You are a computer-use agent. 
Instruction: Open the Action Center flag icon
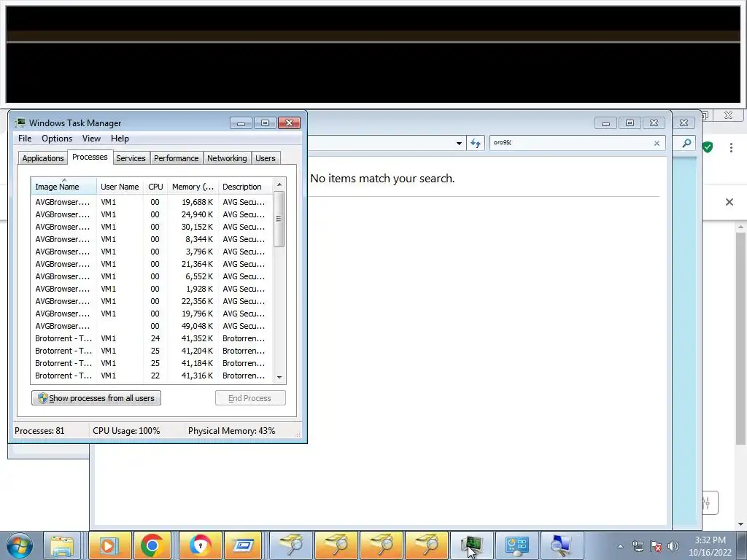pyautogui.click(x=656, y=546)
